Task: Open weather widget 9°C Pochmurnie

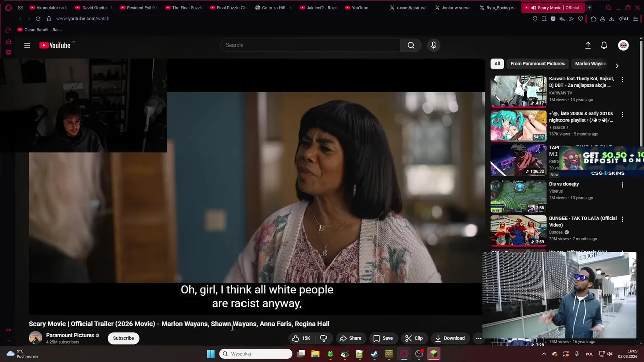Action: tap(21, 354)
